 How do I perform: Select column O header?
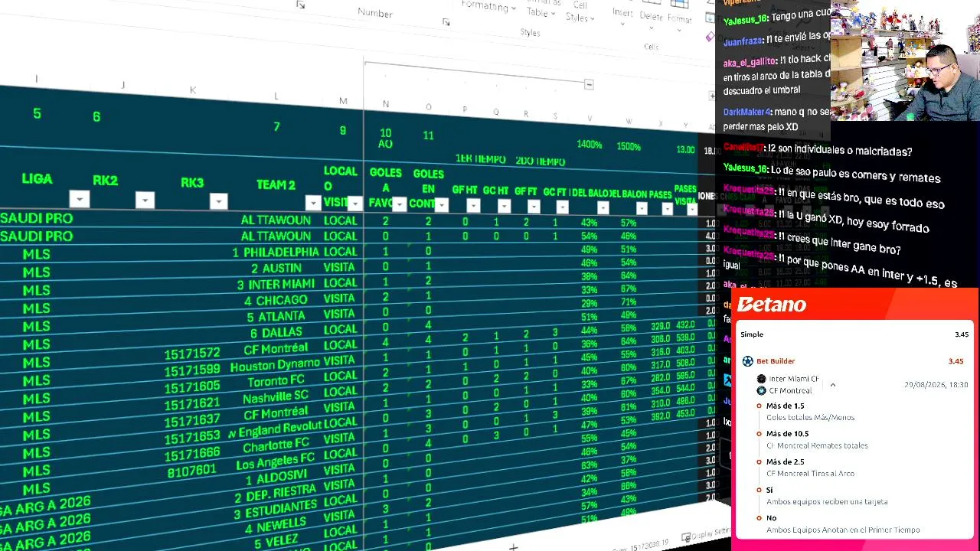[x=428, y=107]
